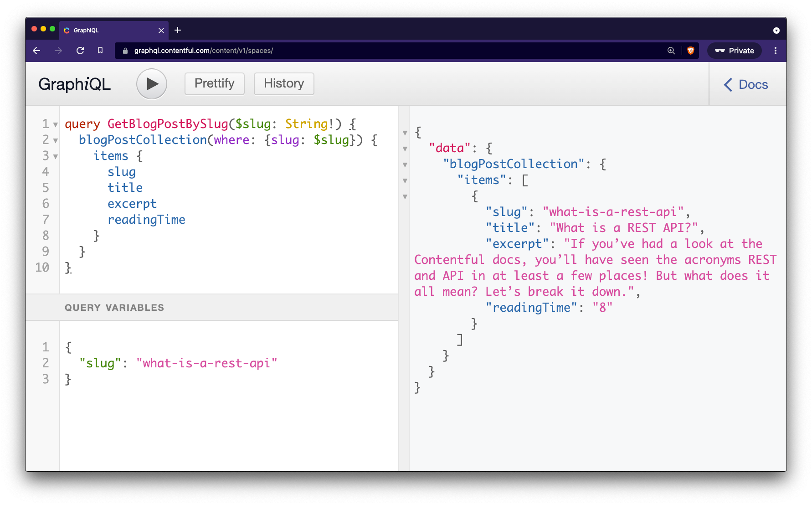Image resolution: width=812 pixels, height=505 pixels.
Task: Click the Brave Shields icon
Action: coord(690,51)
